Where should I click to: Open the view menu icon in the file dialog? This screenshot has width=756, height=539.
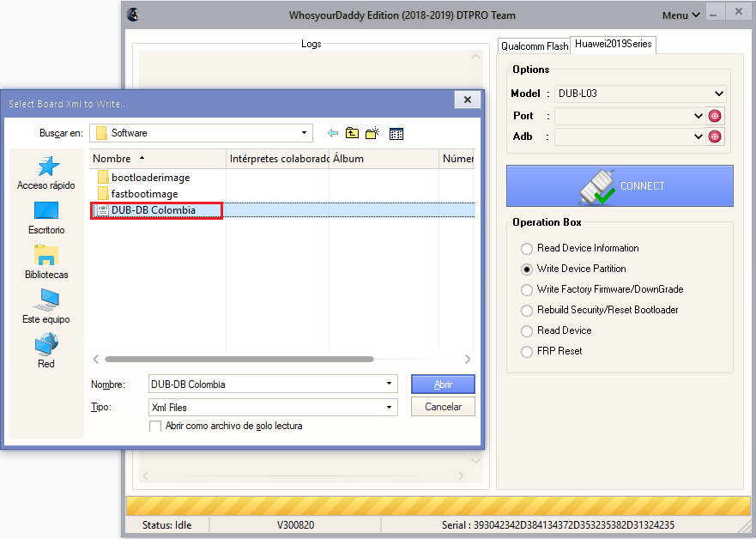(x=396, y=134)
